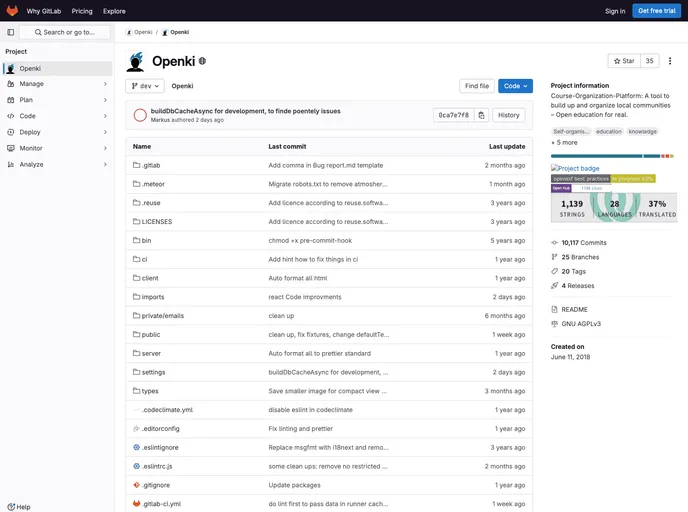Open the Project badge image link
This screenshot has width=688, height=512.
tap(575, 168)
